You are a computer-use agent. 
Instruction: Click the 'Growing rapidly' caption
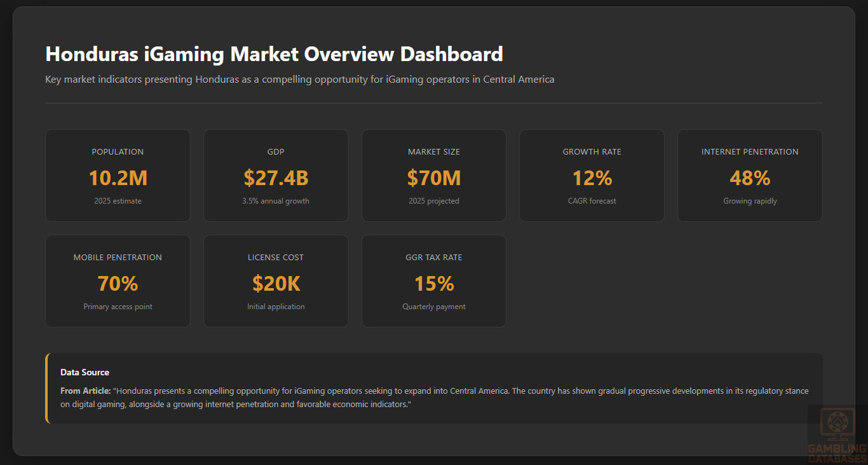[750, 201]
